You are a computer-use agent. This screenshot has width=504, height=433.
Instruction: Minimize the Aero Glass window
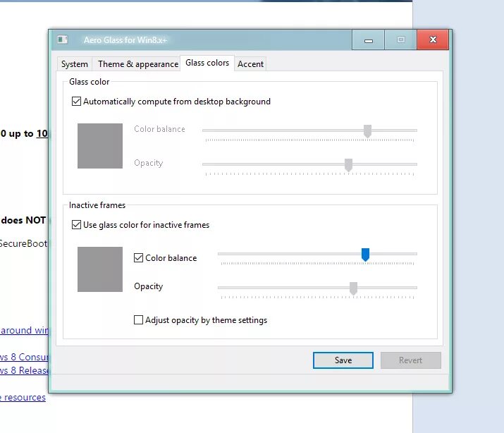[x=369, y=40]
